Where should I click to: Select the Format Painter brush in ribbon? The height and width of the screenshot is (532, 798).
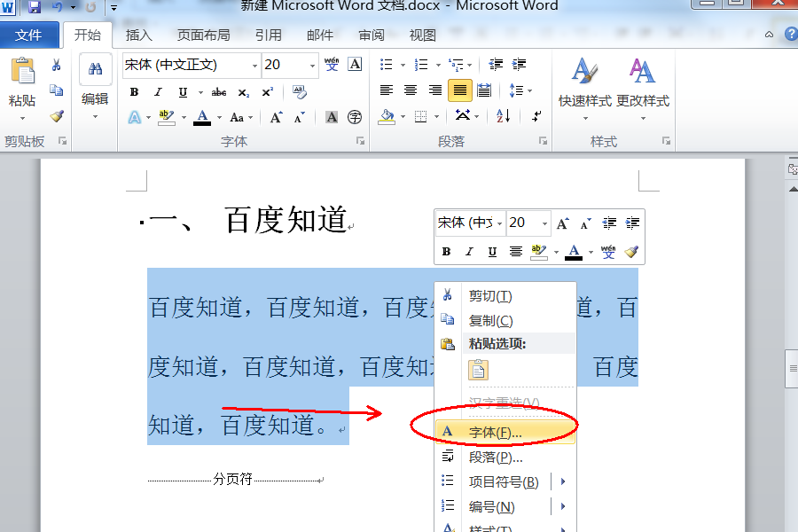tap(57, 116)
